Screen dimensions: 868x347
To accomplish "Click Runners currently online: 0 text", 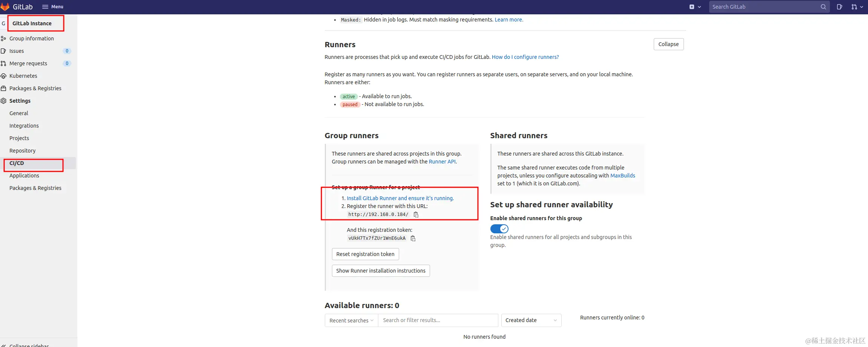I will [x=612, y=318].
